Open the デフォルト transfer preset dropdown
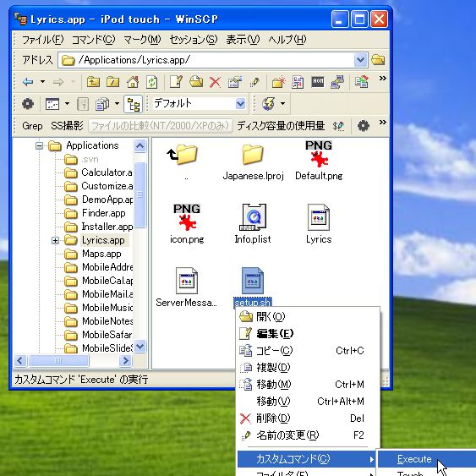 pos(241,104)
